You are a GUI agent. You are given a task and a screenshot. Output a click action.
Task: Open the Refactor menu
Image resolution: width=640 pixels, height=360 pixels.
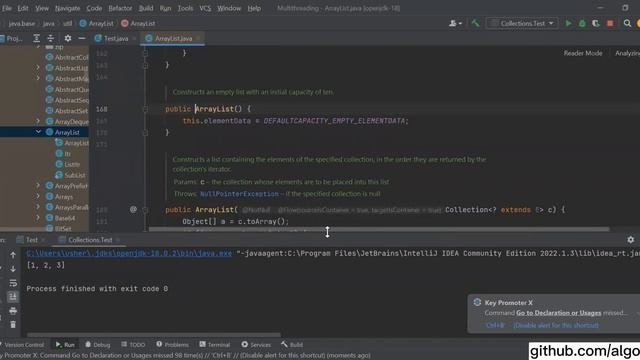pos(120,8)
